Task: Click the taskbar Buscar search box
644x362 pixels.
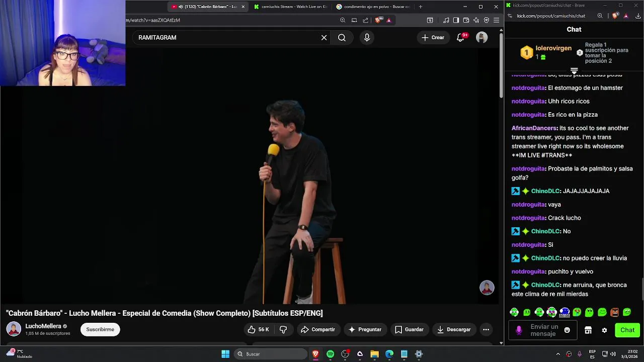Action: tap(271, 354)
